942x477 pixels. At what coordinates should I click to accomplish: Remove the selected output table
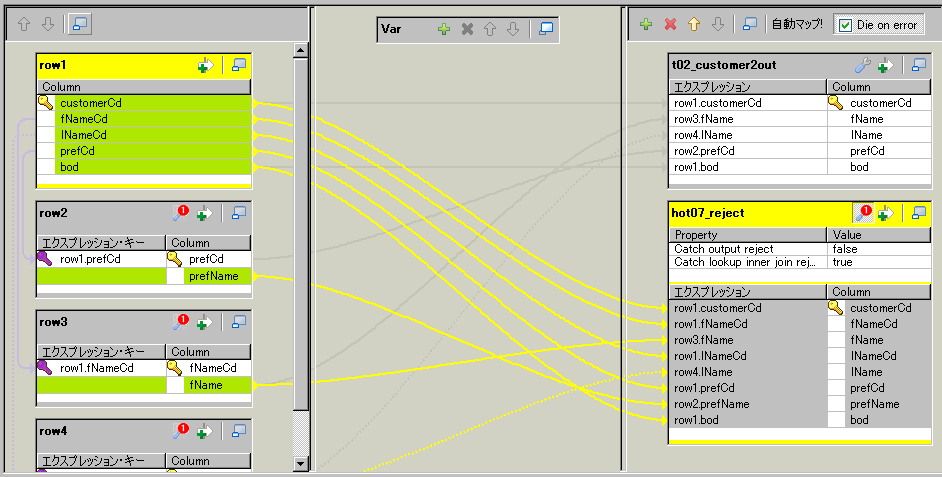670,24
